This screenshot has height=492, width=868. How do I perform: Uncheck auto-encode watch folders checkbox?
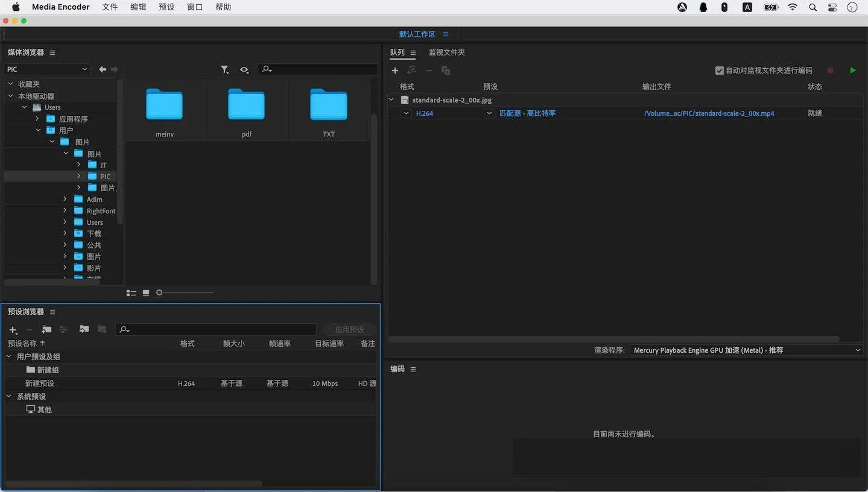719,71
